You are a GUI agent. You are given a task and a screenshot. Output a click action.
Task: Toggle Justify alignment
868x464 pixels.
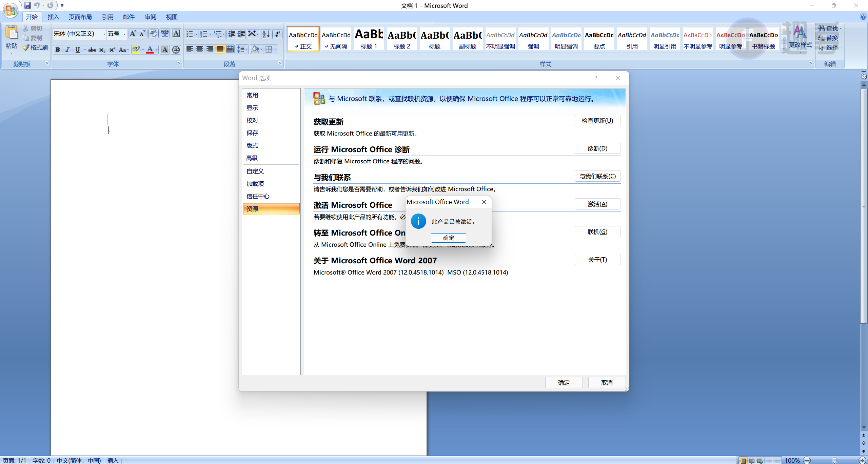[220, 49]
